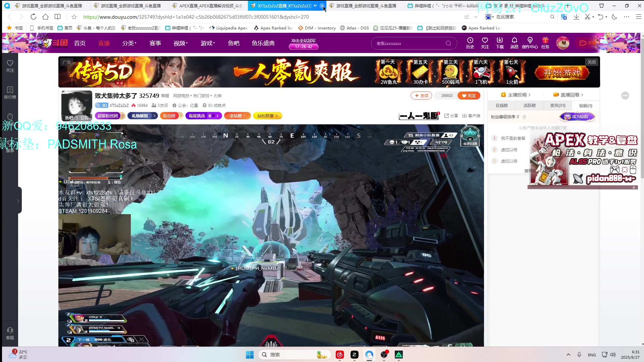Click the Douyu search input field
The width and height of the screenshot is (644, 362).
point(409,43)
